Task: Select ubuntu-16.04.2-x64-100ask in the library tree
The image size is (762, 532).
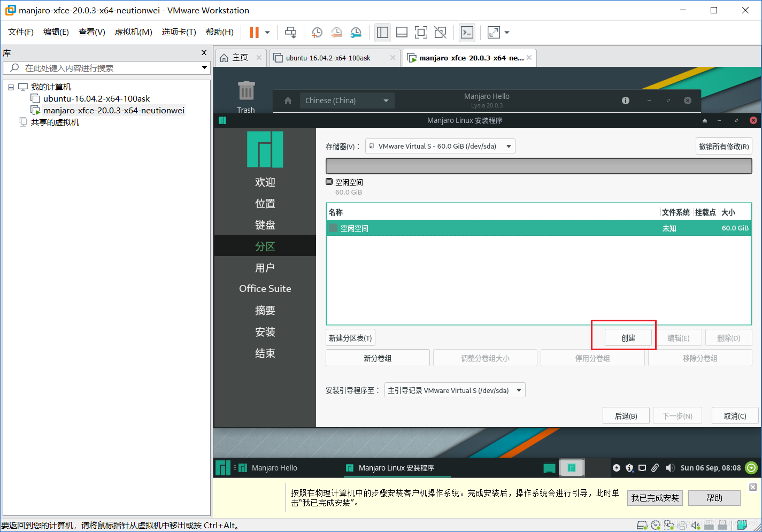Action: [x=96, y=99]
